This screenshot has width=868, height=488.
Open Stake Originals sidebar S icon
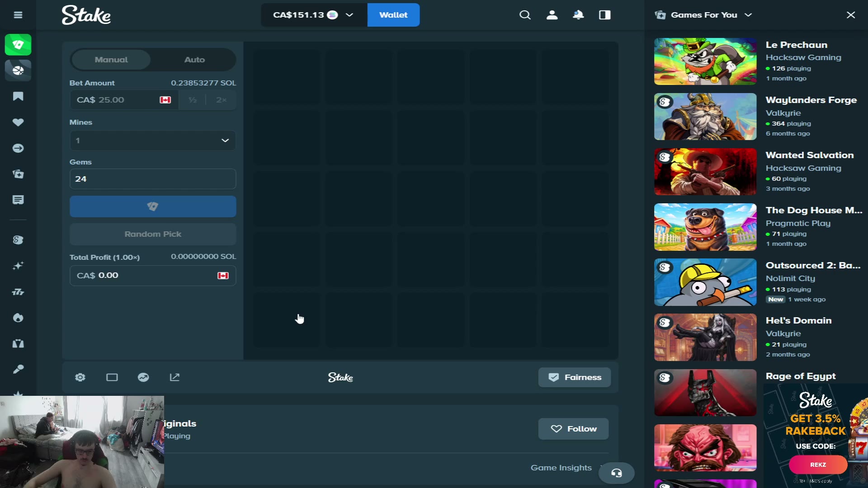18,240
